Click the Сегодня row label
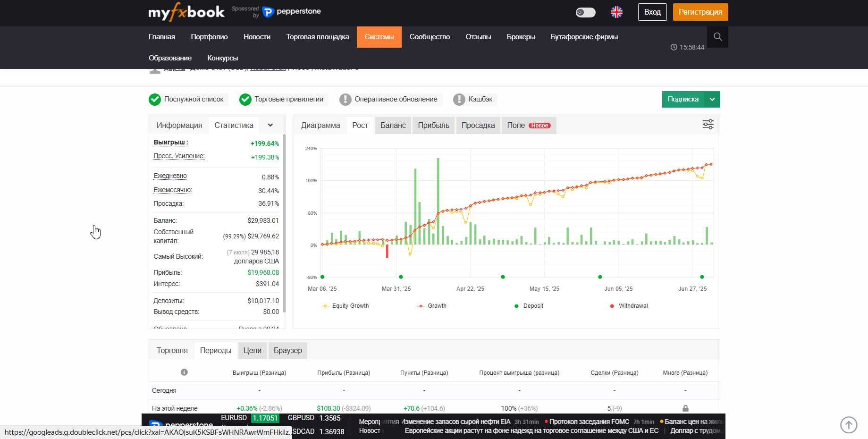Viewport: 868px width, 439px height. coord(164,390)
